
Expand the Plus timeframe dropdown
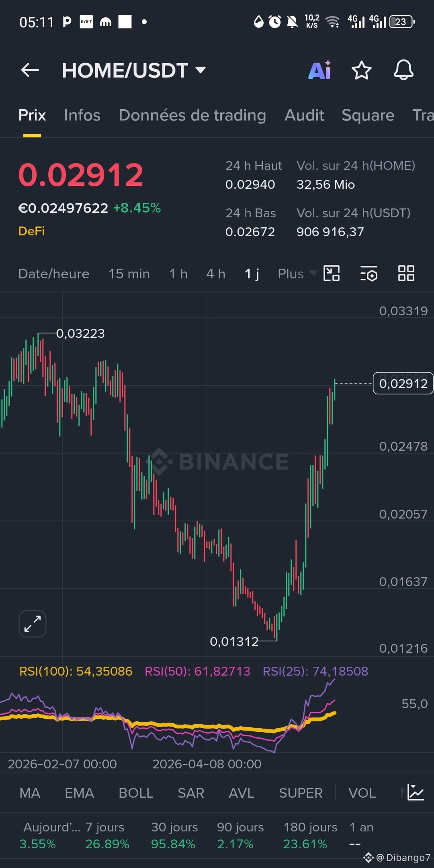[297, 274]
